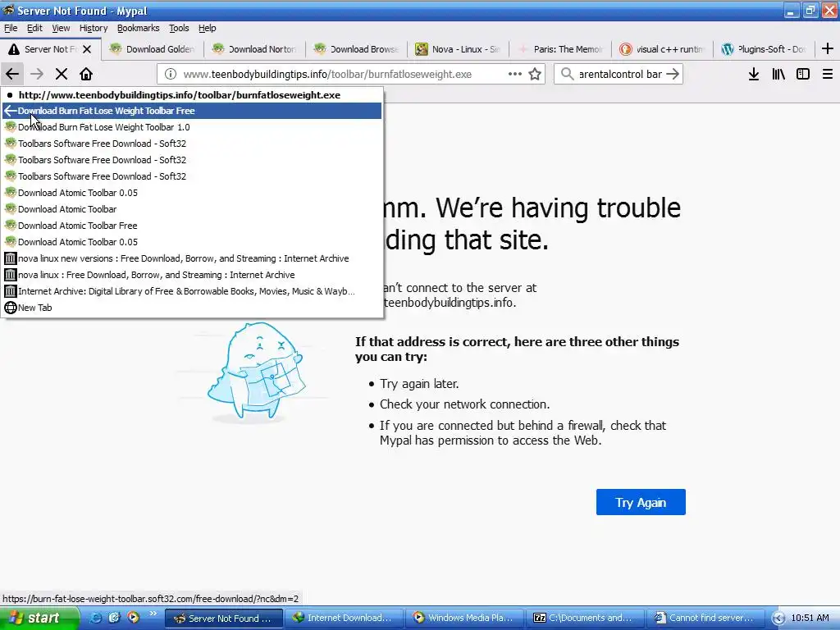This screenshot has width=840, height=630.
Task: Click the search box containing 'arentalcontrol bar'
Action: click(620, 74)
